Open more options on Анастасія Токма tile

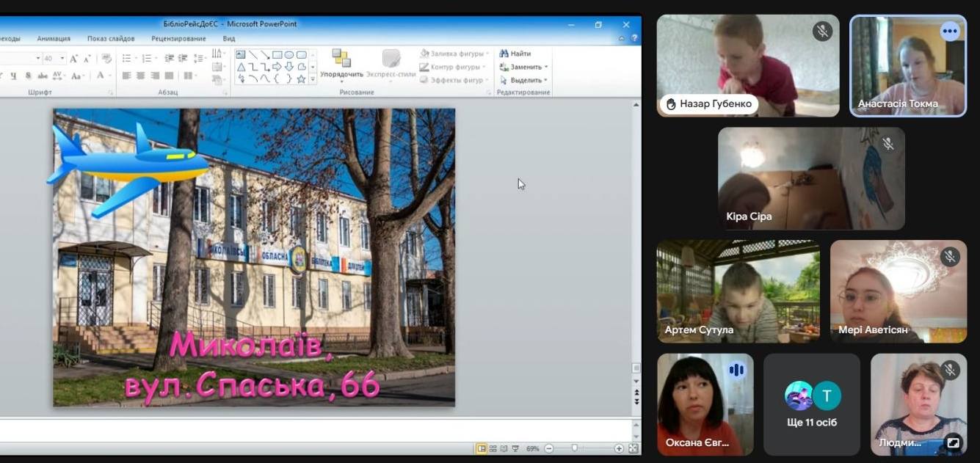pos(950,31)
